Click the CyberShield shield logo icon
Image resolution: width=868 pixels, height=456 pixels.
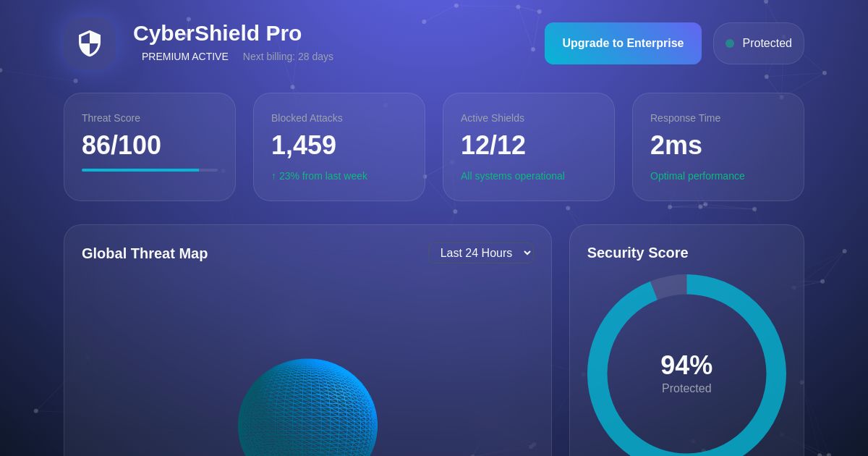(x=90, y=43)
